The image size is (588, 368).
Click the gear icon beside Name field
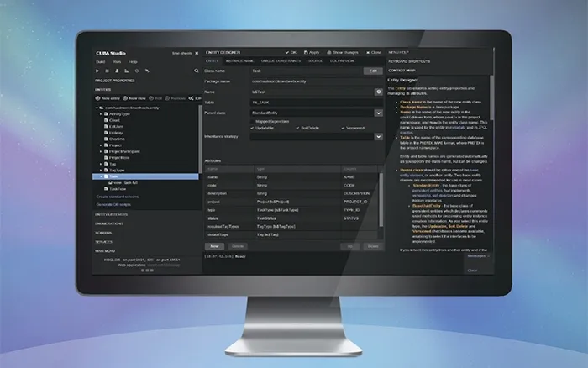(378, 92)
